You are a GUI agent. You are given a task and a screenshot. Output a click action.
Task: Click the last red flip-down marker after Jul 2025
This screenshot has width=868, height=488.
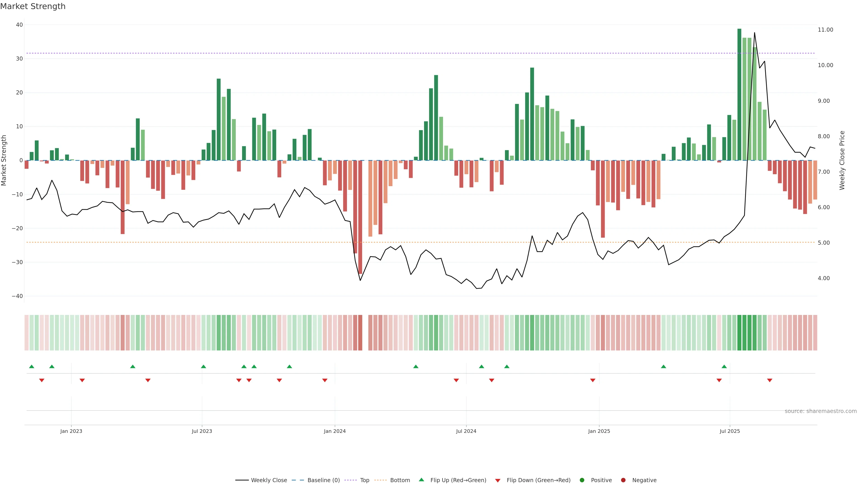(x=770, y=380)
